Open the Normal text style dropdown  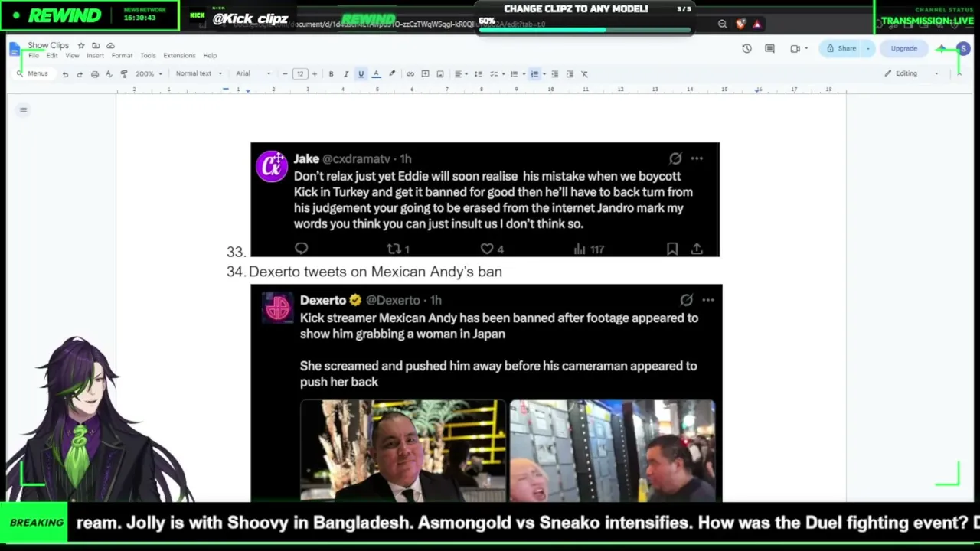[198, 74]
